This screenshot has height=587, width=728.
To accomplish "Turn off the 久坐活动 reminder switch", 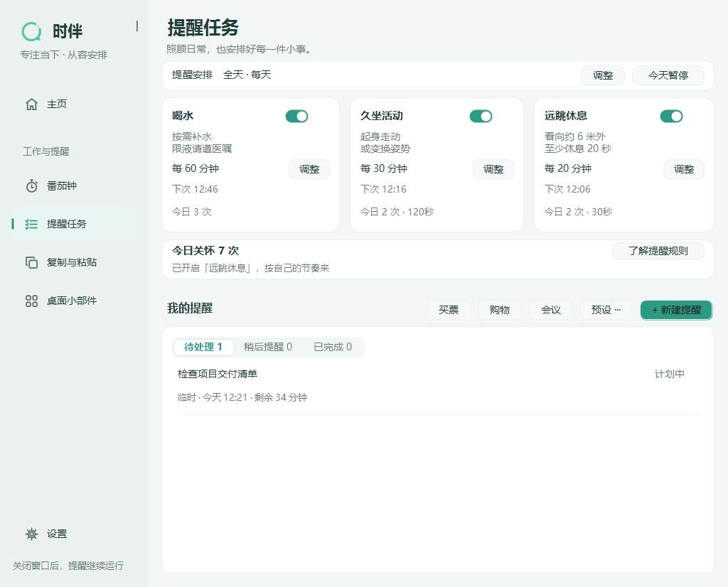I will coord(481,116).
